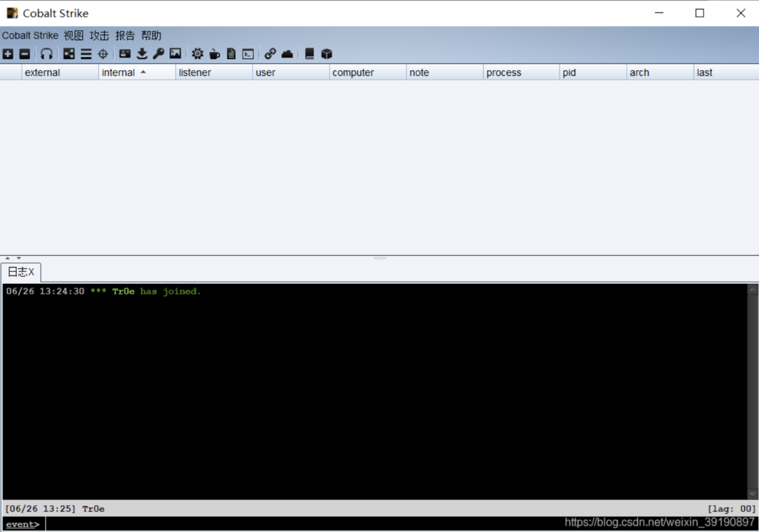
Task: Open the 攻击 menu
Action: pyautogui.click(x=99, y=35)
